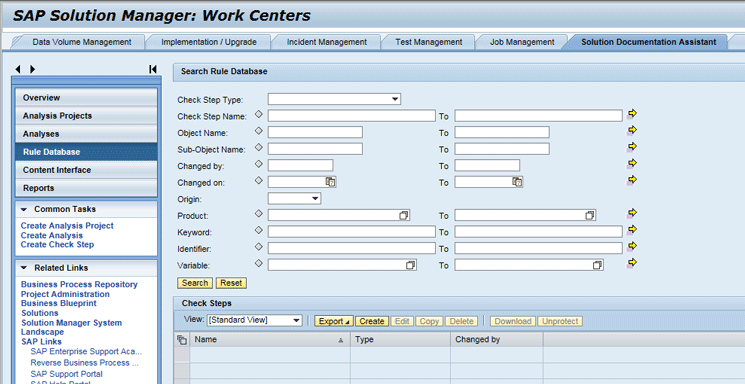Collapse the navigation panel with the bar-arrow icon

pos(153,69)
